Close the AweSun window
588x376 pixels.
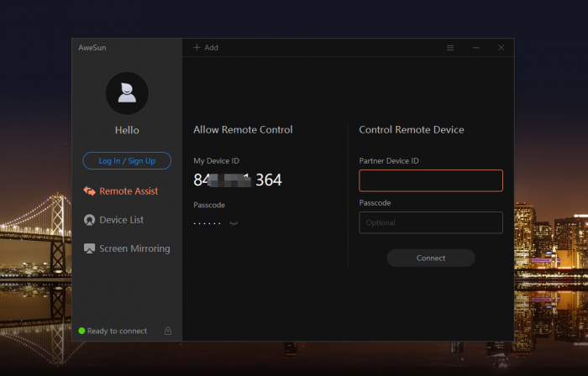click(501, 48)
